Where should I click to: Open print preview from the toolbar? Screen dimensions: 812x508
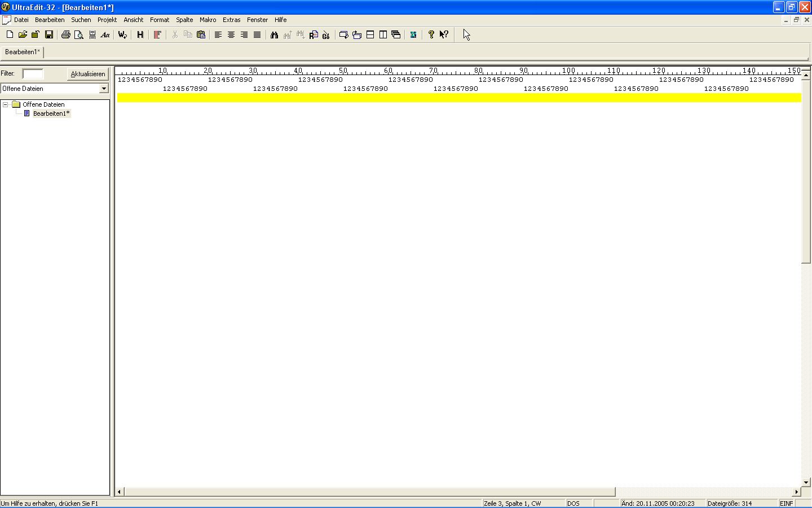coord(79,35)
